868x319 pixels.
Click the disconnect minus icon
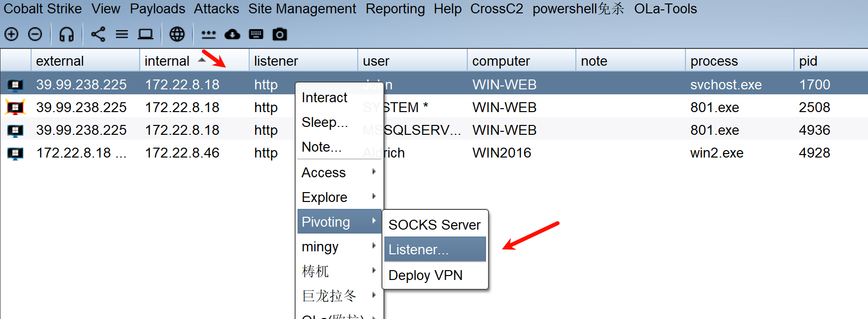pos(35,34)
